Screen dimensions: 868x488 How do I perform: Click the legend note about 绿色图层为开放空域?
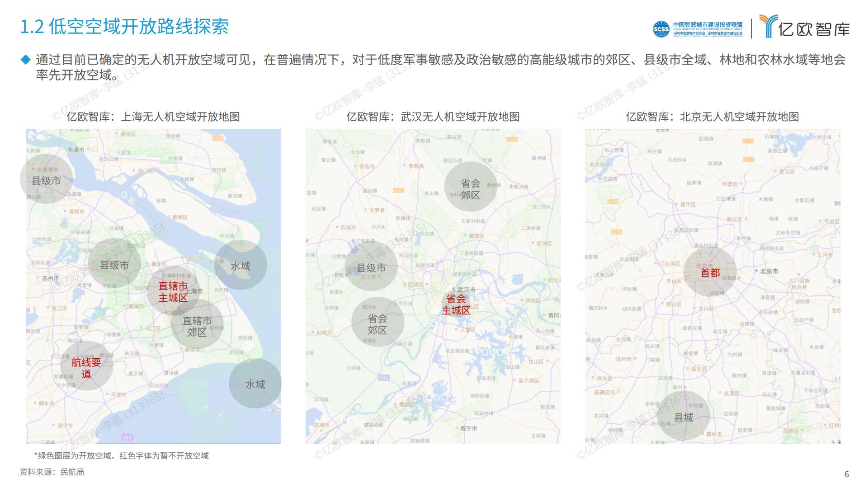click(122, 456)
